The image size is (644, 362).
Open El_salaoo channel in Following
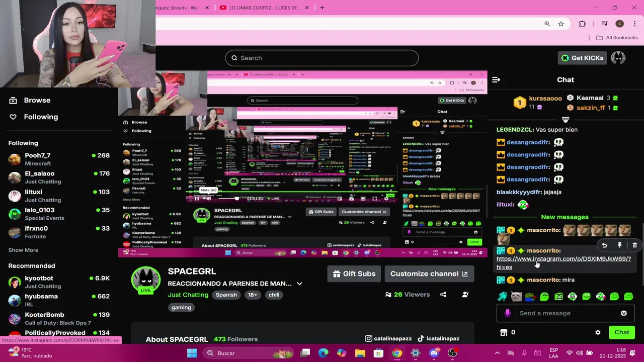pyautogui.click(x=59, y=177)
